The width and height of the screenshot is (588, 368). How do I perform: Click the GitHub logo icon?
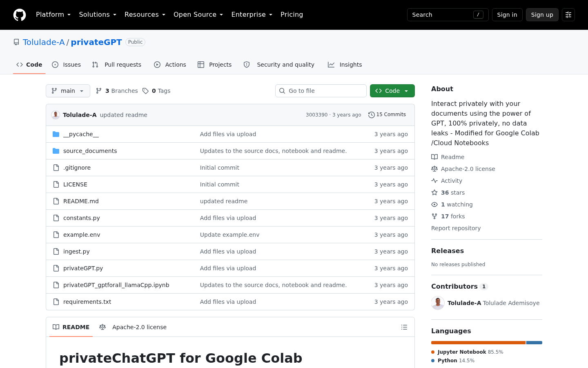tap(20, 15)
